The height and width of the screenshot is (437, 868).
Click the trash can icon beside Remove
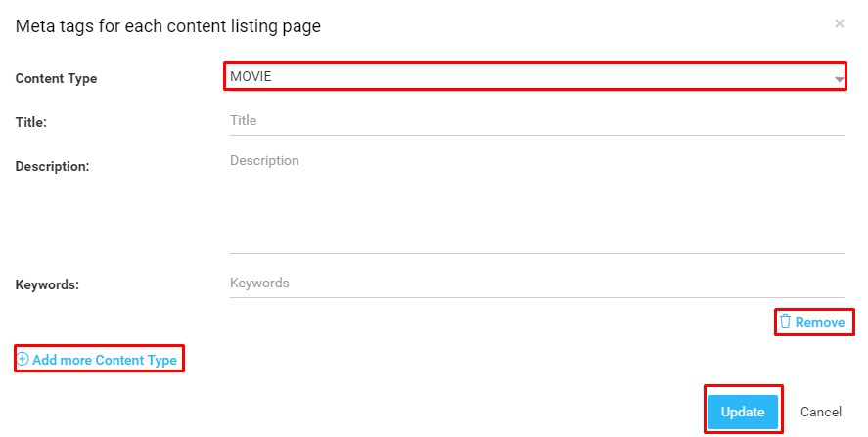pyautogui.click(x=785, y=321)
